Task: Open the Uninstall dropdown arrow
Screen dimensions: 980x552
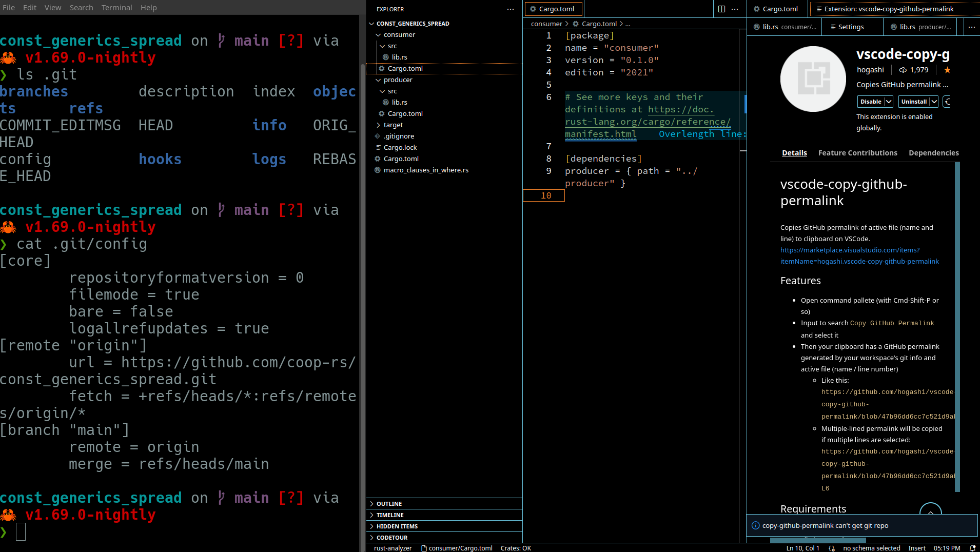Action: (x=934, y=102)
